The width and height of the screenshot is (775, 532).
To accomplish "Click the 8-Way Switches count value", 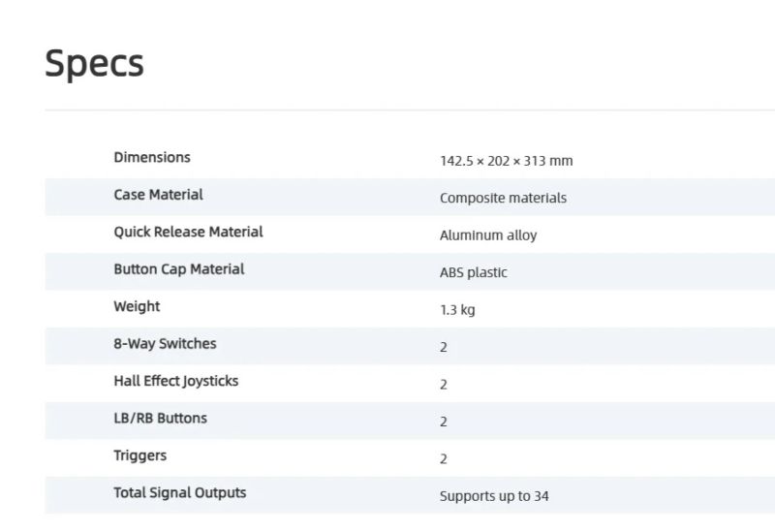I will point(444,347).
